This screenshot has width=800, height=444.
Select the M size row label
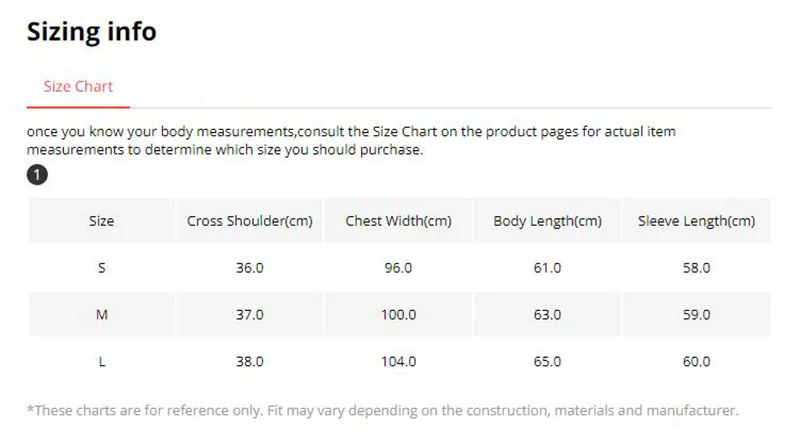tap(102, 314)
